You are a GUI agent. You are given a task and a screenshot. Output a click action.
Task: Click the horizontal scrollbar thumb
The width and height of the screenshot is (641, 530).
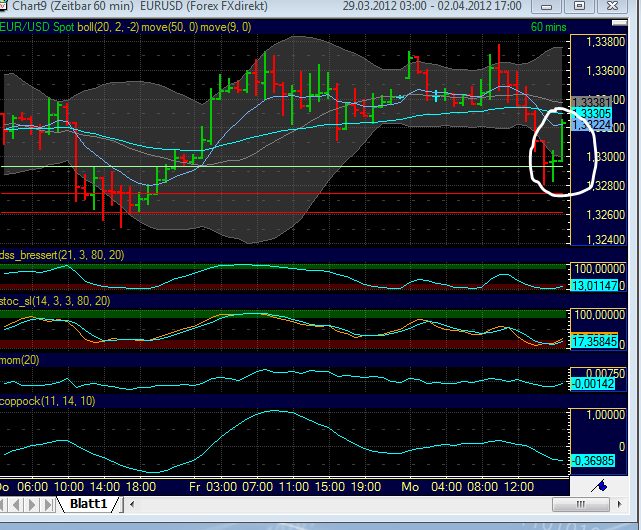pos(581,504)
